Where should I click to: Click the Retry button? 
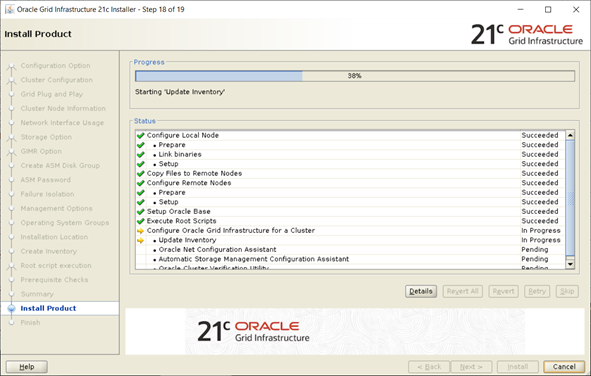[x=537, y=291]
